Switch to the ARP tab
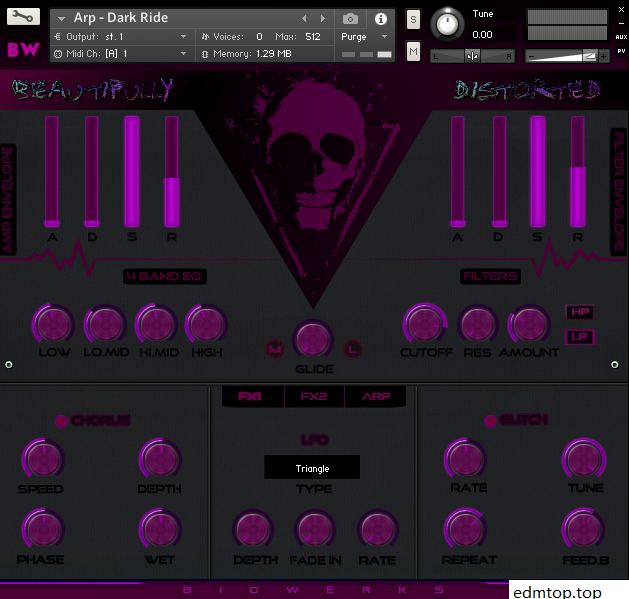The image size is (629, 599). (x=376, y=397)
